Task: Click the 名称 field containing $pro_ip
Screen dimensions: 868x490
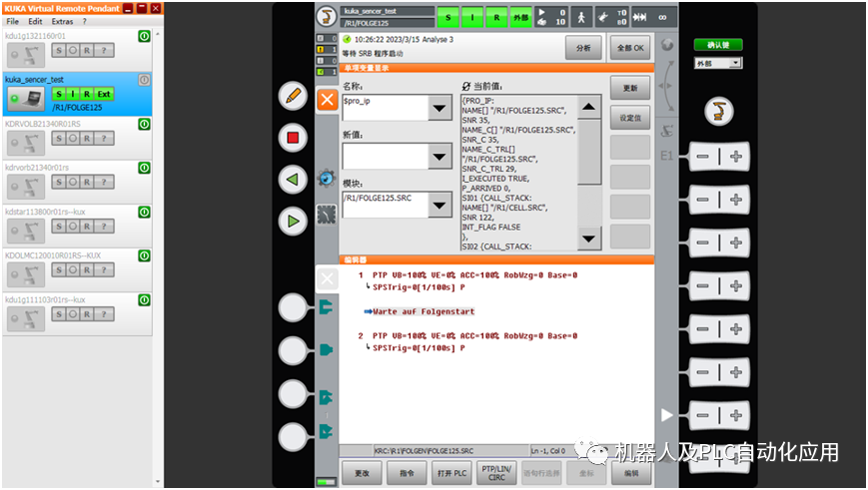Action: (386, 108)
